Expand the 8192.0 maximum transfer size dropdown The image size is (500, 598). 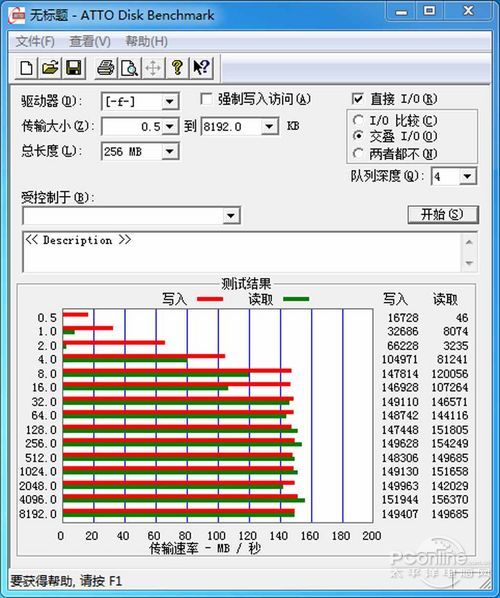point(269,127)
